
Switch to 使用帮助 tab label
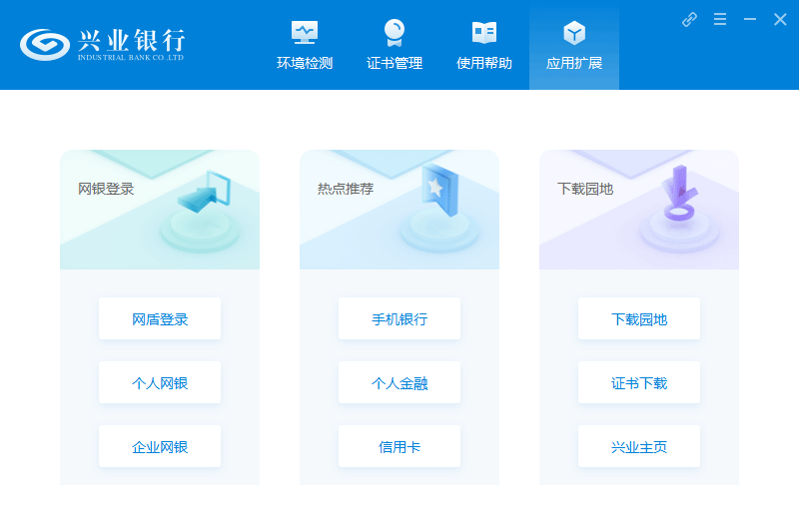pos(484,63)
